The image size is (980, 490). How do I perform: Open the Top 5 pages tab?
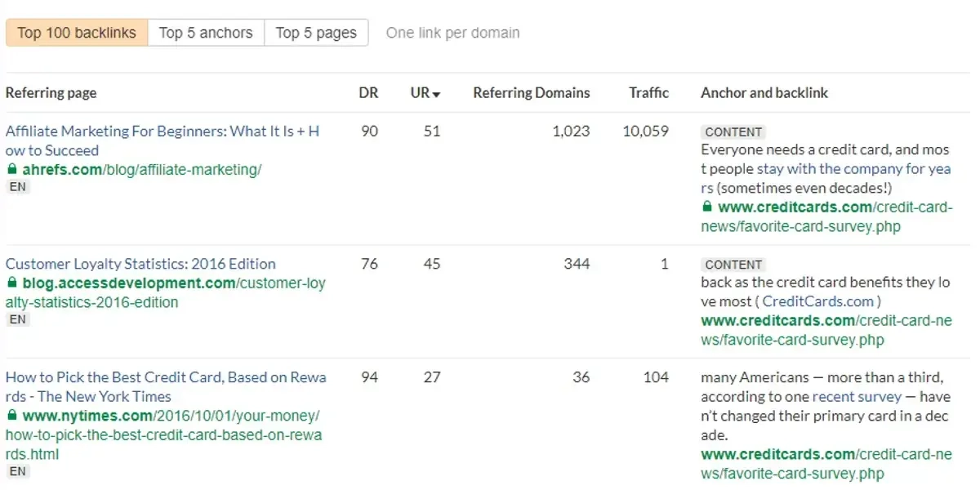pyautogui.click(x=316, y=33)
